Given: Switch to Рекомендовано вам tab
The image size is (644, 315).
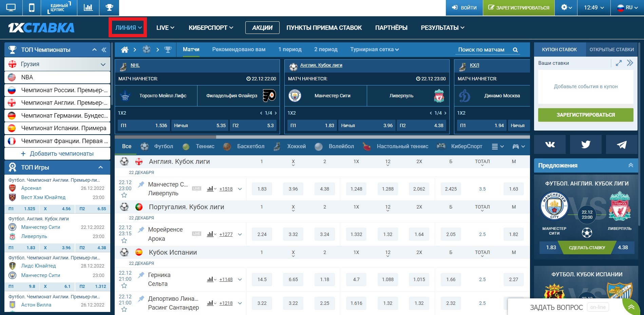Looking at the screenshot, I should pos(239,50).
